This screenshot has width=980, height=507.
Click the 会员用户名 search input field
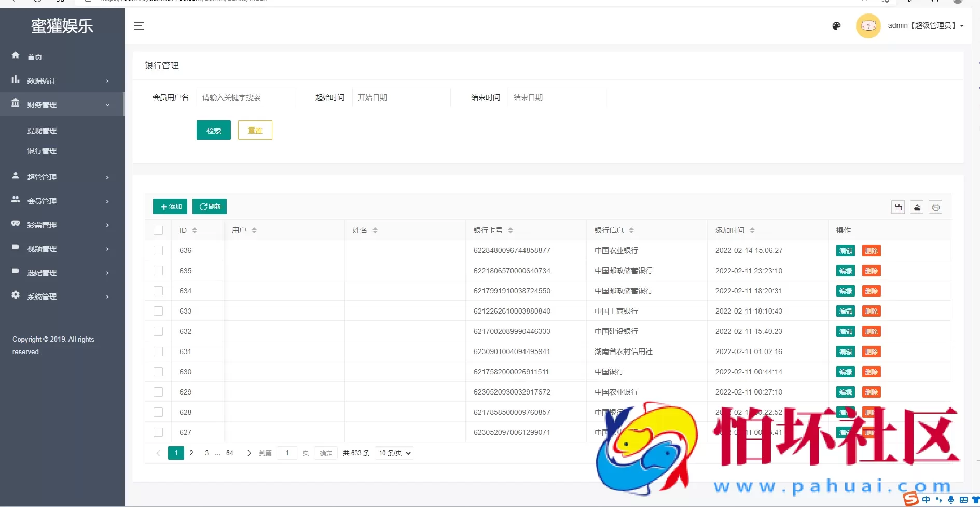[x=246, y=97]
